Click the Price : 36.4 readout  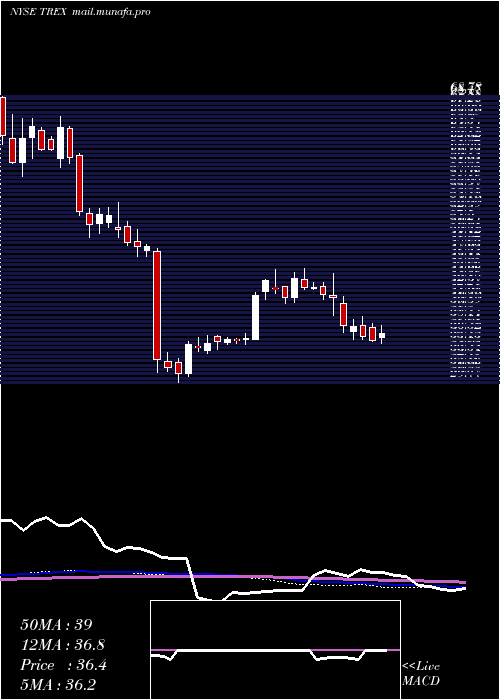coord(63,665)
